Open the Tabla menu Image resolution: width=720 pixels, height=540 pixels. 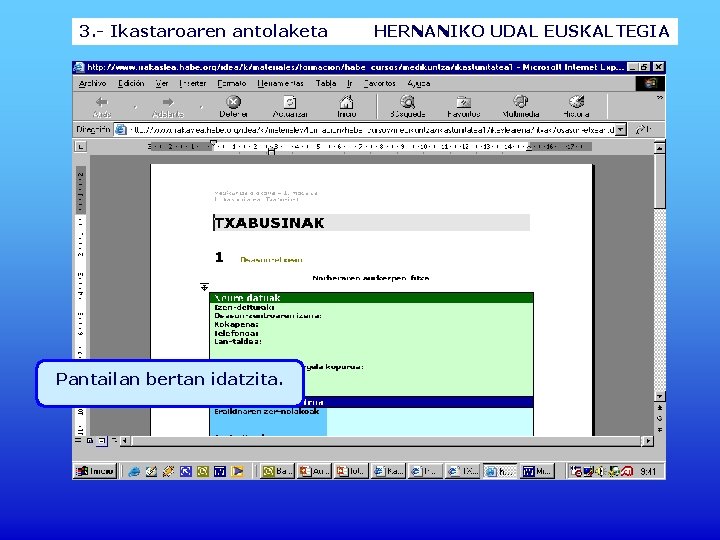[x=326, y=84]
